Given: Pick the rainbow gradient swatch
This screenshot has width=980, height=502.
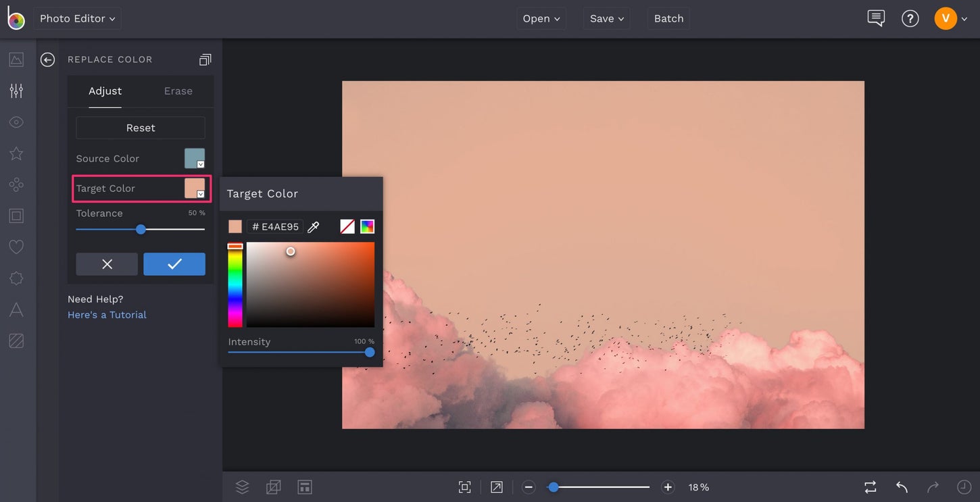Looking at the screenshot, I should point(366,226).
